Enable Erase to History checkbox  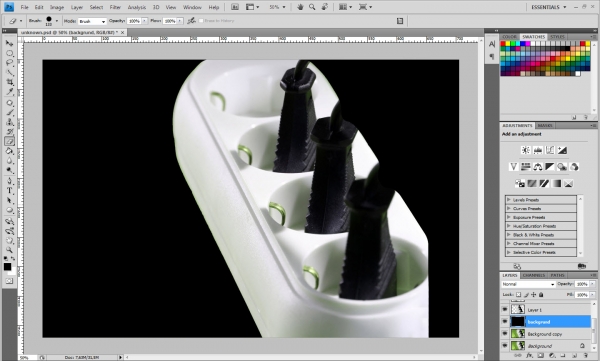click(201, 21)
